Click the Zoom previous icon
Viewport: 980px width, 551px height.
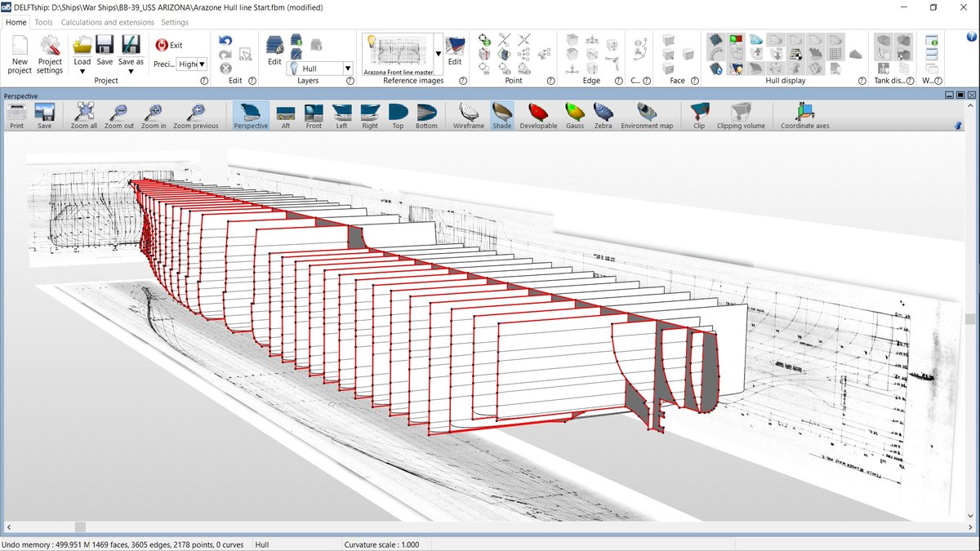(x=195, y=114)
